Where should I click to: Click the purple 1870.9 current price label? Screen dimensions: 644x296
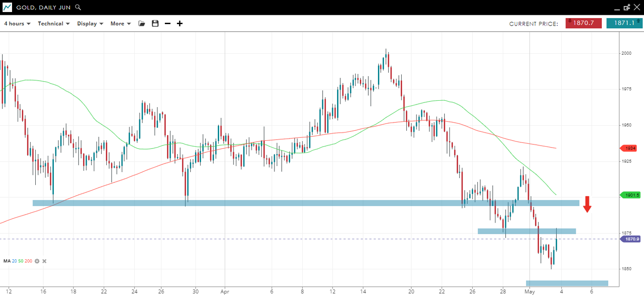(631, 239)
